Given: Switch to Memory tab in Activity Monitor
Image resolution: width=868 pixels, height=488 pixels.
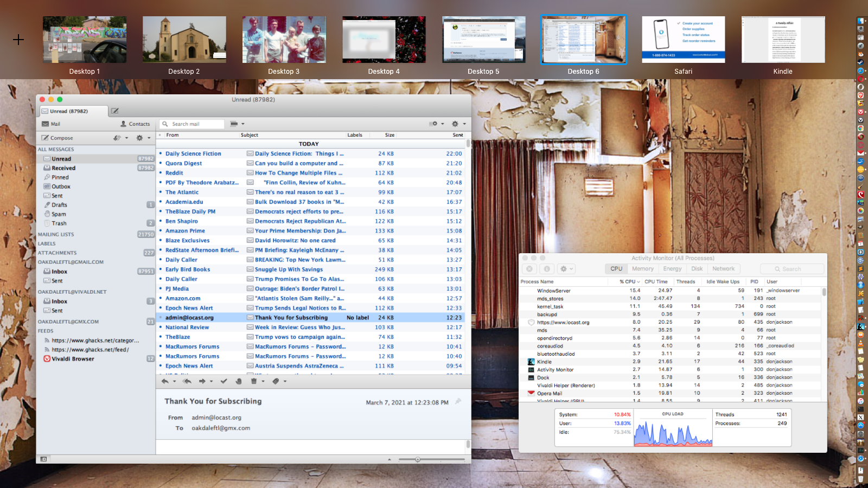Looking at the screenshot, I should point(642,269).
